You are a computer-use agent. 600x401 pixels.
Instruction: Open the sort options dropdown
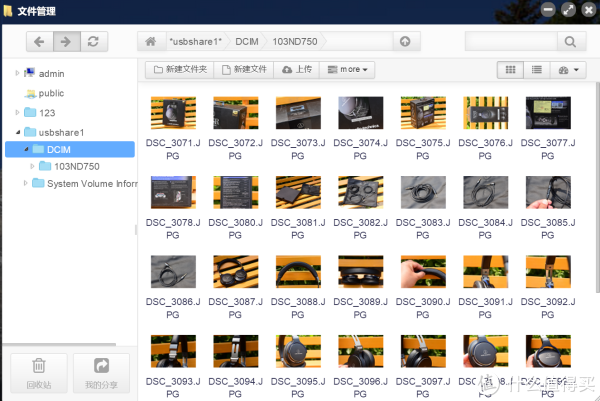(x=569, y=70)
